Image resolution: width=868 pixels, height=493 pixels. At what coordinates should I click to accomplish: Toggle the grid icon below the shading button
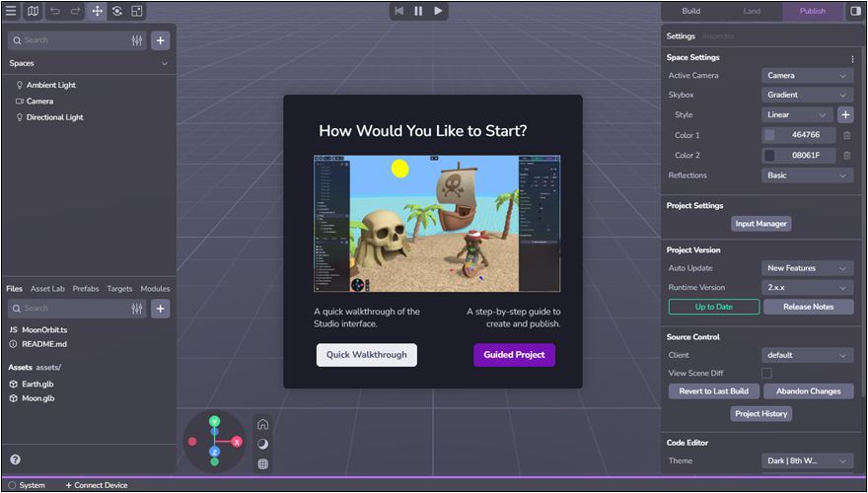tap(262, 463)
